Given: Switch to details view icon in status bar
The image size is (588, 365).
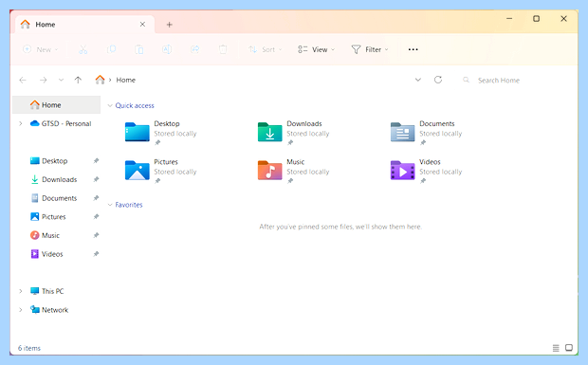Looking at the screenshot, I should click(x=556, y=348).
